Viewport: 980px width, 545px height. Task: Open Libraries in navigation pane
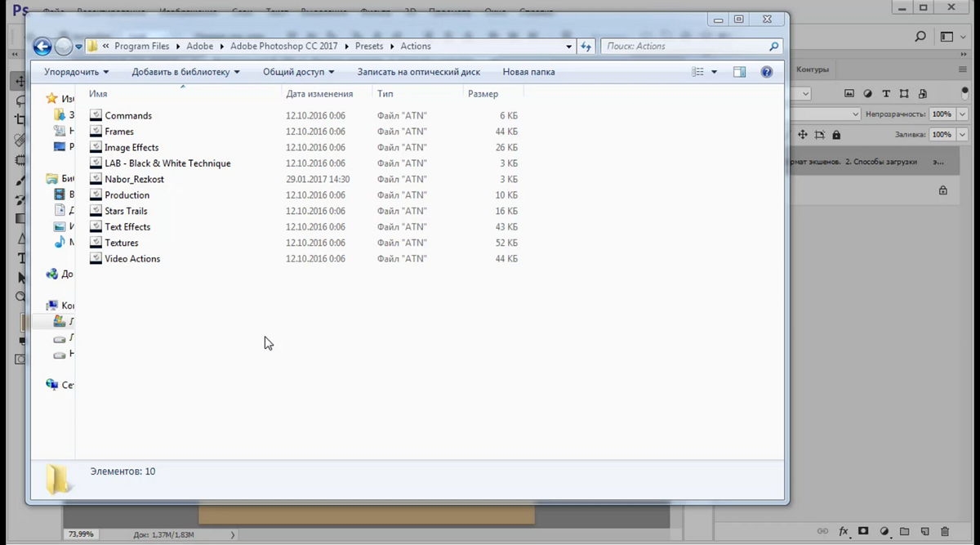[52, 179]
